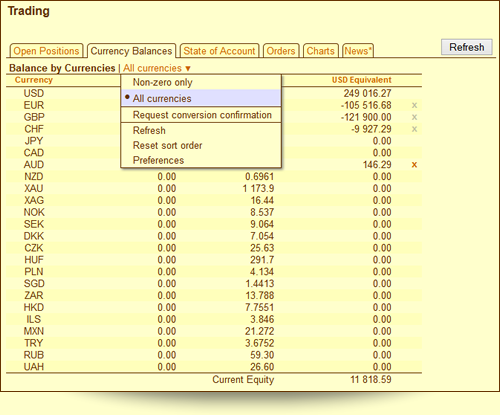Image resolution: width=500 pixels, height=415 pixels.
Task: Click the AUD currency label
Action: 34,165
